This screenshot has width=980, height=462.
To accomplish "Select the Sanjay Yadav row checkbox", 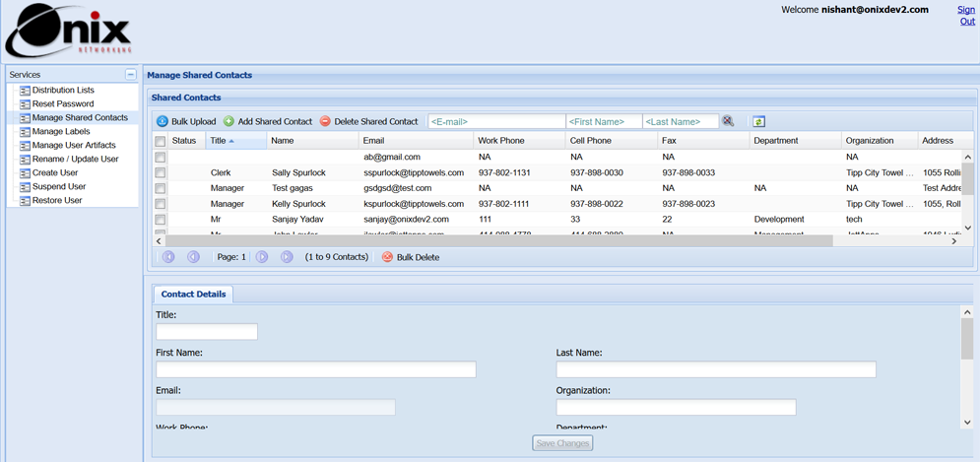I will [x=160, y=220].
